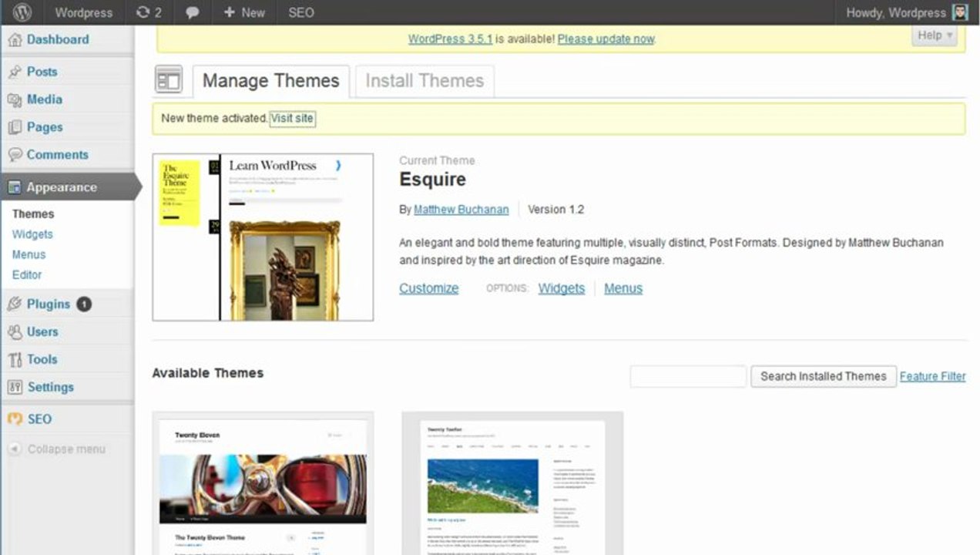Select Appearance label in sidebar
980x555 pixels.
(x=62, y=187)
